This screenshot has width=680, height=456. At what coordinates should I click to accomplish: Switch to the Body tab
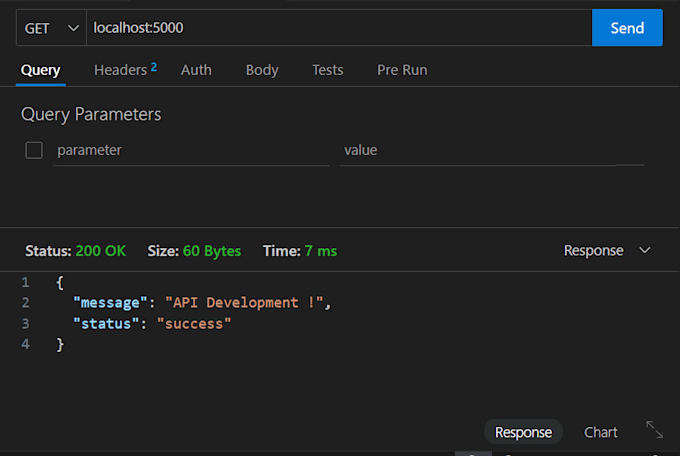click(x=262, y=70)
